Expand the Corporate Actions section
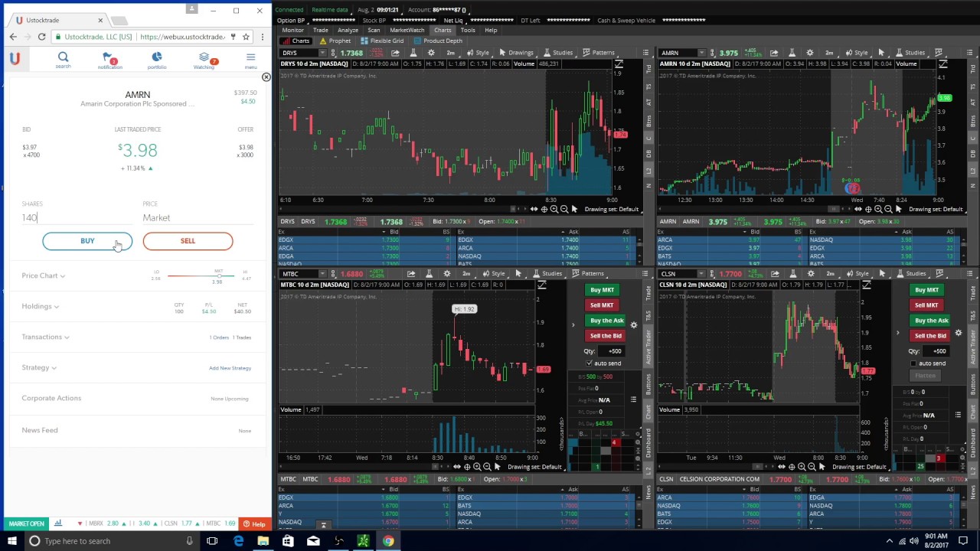Screen dimensions: 980x551 click(51, 398)
